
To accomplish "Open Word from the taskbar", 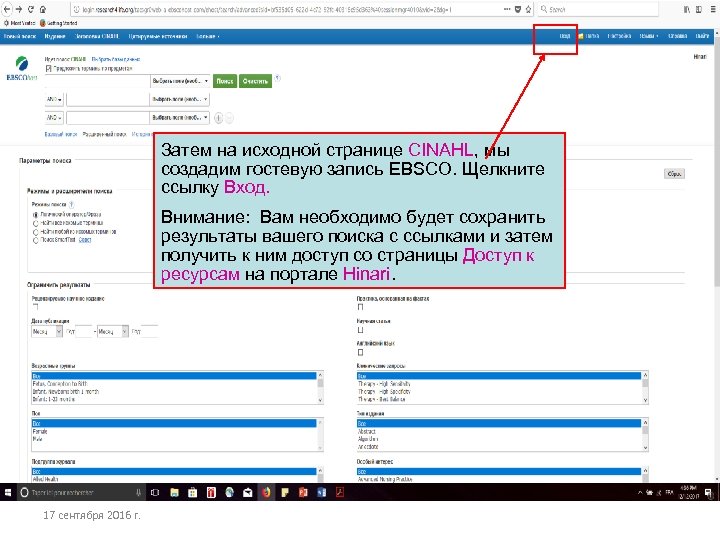I will (321, 492).
